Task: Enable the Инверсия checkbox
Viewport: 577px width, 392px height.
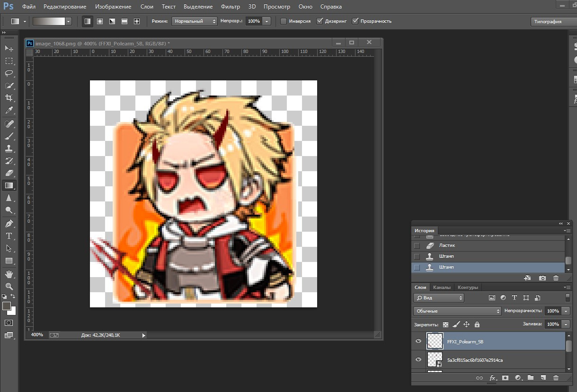Action: [284, 21]
